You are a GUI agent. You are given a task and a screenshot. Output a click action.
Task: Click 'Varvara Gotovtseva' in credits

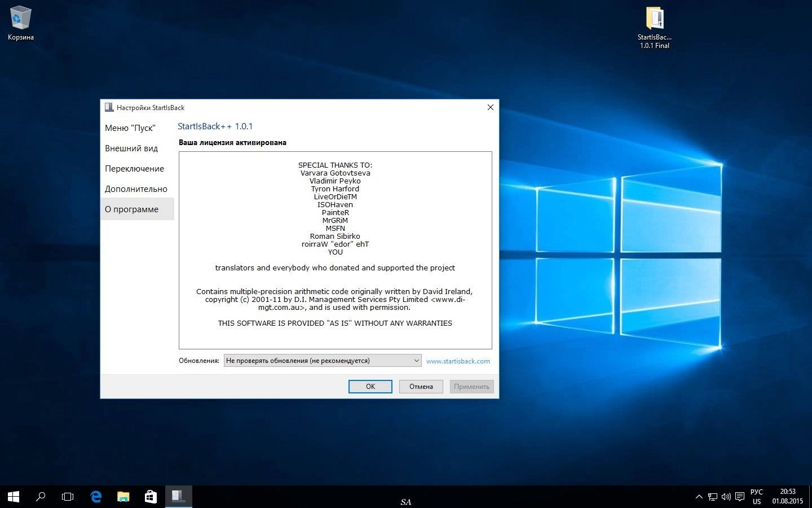pos(336,173)
